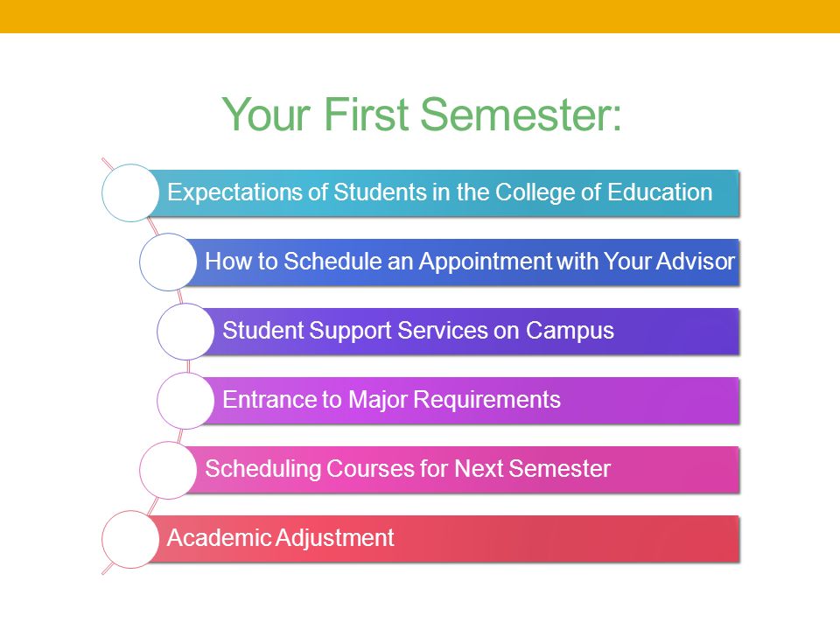Click the empty right end of the purple Student Support bar
The image size is (840, 630).
[x=677, y=331]
